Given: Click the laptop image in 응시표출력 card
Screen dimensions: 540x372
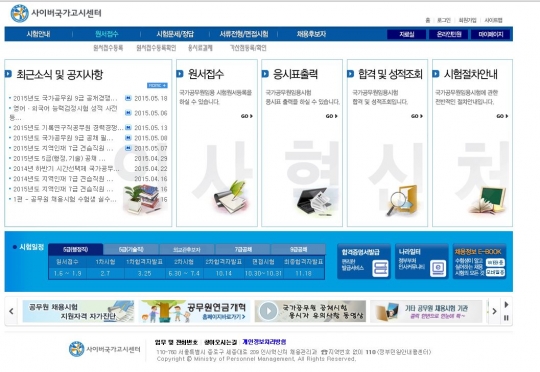Looking at the screenshot, I should click(315, 202).
